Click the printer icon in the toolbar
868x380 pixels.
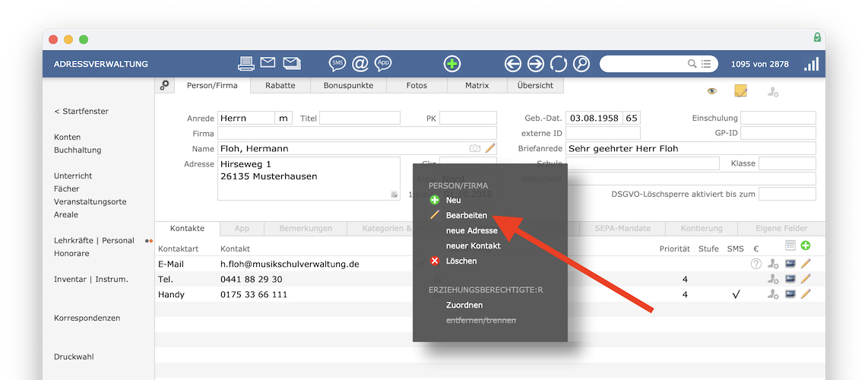246,63
